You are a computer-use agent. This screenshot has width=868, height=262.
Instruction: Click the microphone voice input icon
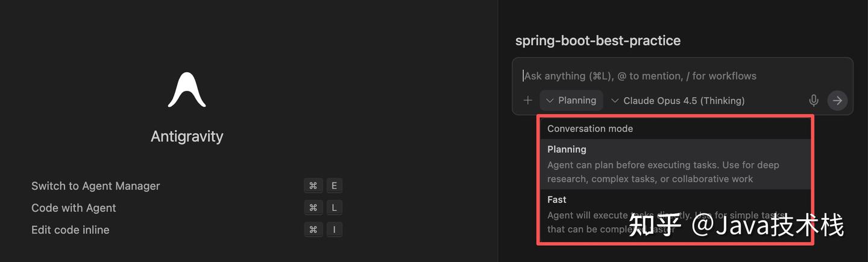pos(813,101)
